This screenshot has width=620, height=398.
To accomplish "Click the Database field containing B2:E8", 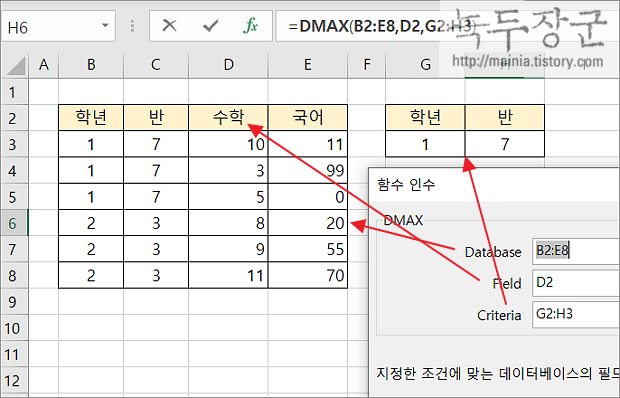I will (x=576, y=251).
